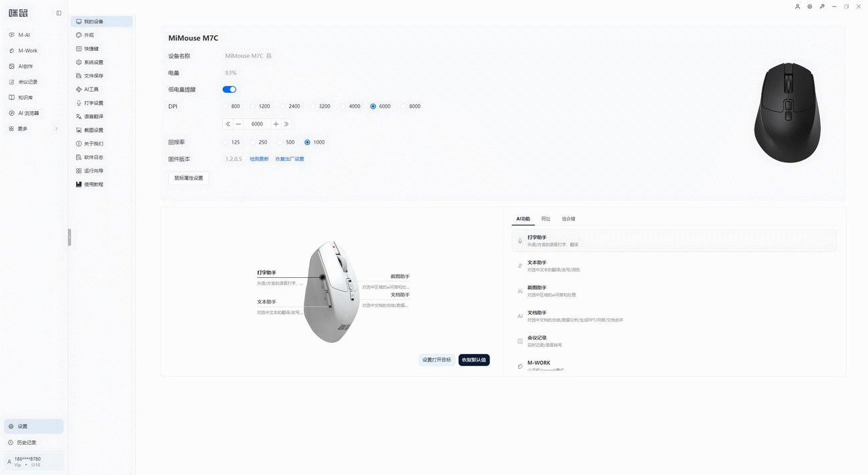Click 检测更新 link

[259, 159]
